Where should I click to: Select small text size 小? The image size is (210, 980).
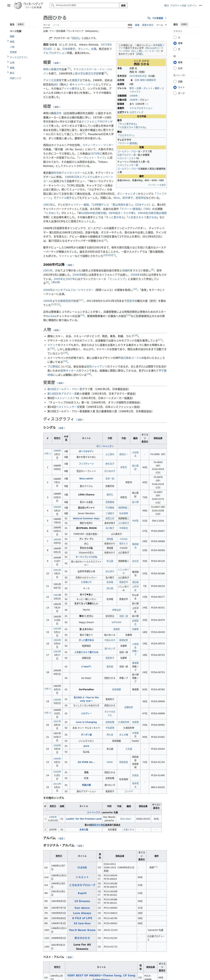tap(175, 37)
